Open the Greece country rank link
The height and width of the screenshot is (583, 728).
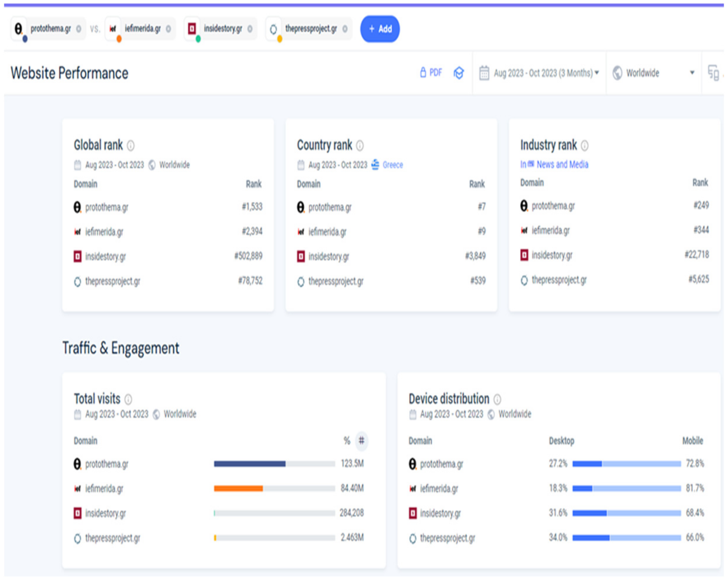coord(392,165)
